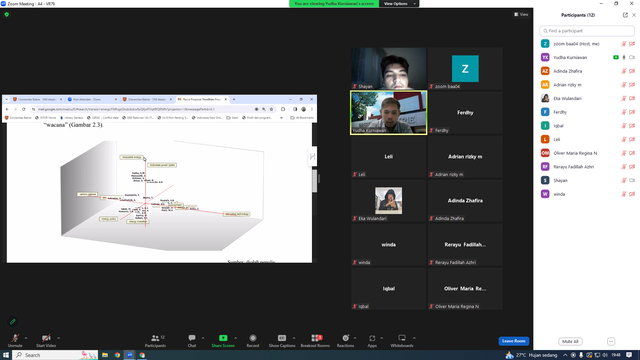Open the View Options dropdown

click(x=399, y=4)
